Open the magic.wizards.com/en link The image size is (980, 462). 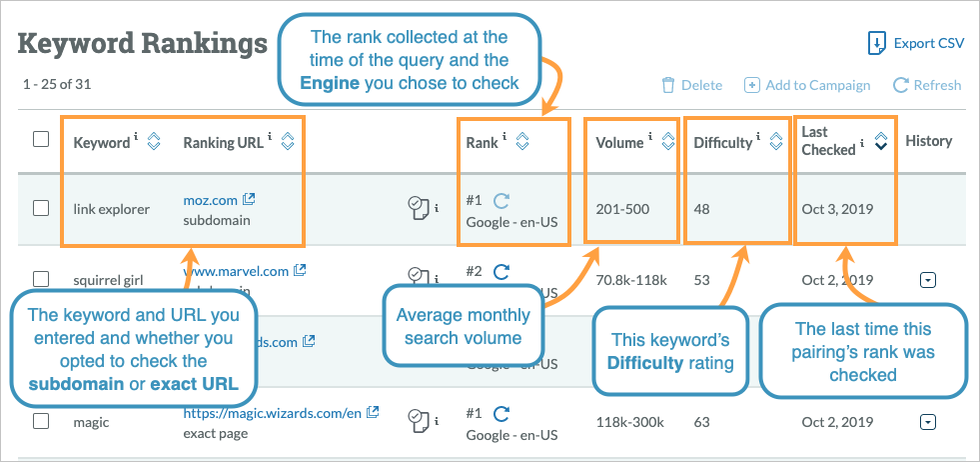click(x=273, y=412)
